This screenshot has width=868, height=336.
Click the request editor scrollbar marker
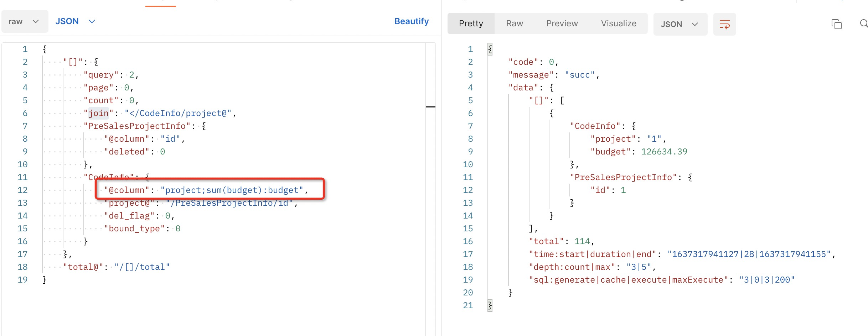[430, 107]
